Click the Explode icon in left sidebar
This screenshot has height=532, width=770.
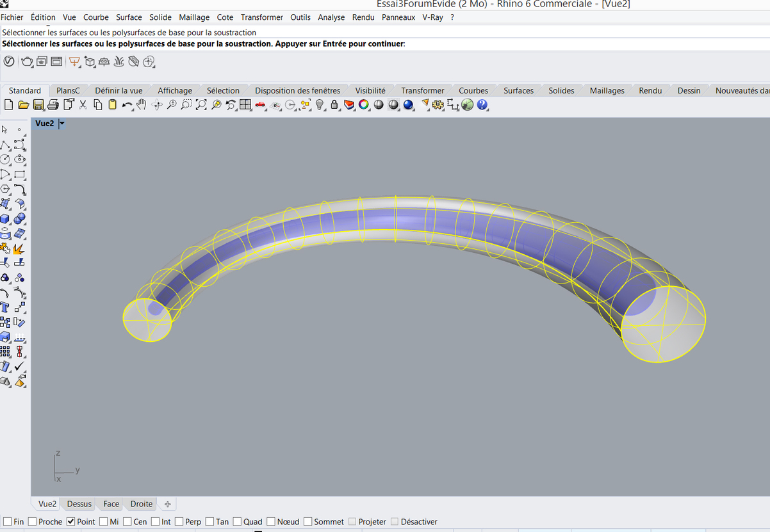(19, 248)
